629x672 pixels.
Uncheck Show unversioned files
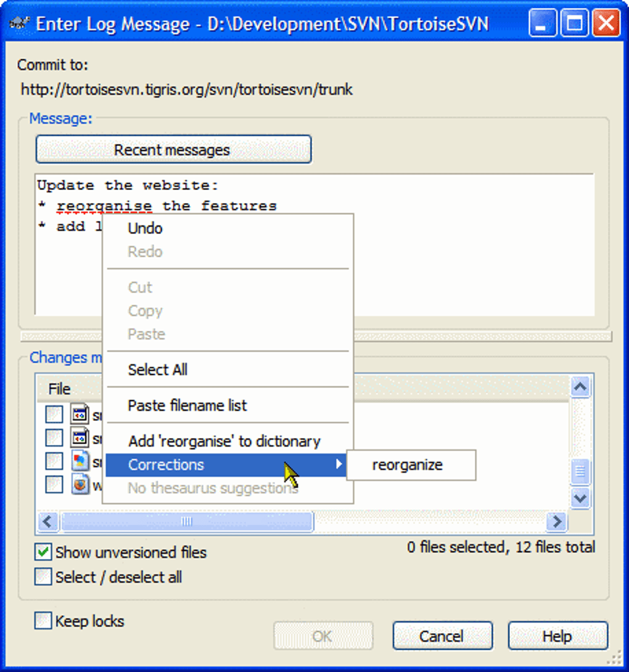click(42, 552)
